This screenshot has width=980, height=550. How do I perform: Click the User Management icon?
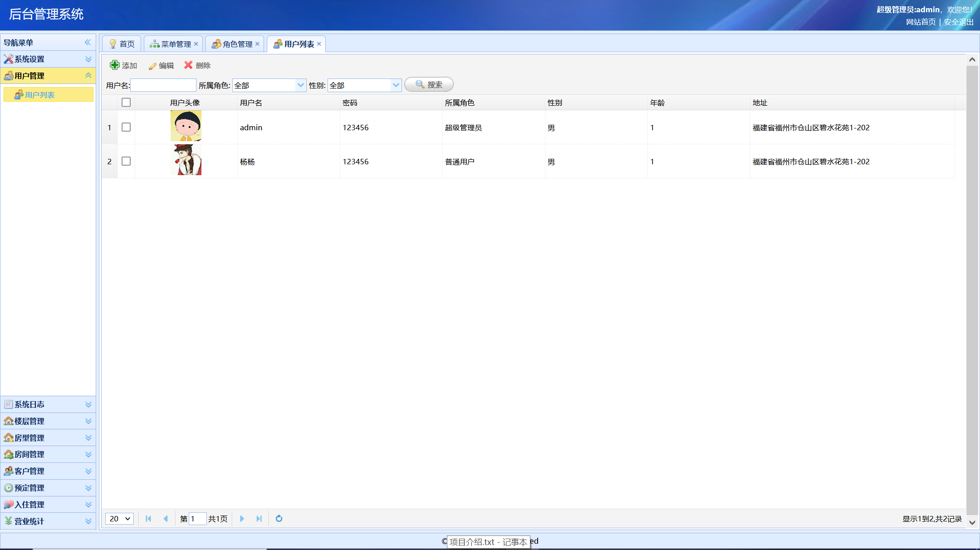8,76
